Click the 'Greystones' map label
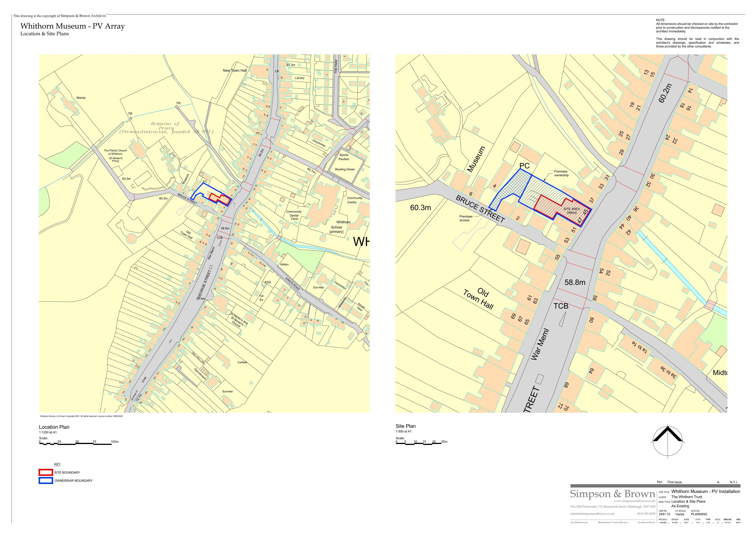The image size is (756, 534). [319, 143]
